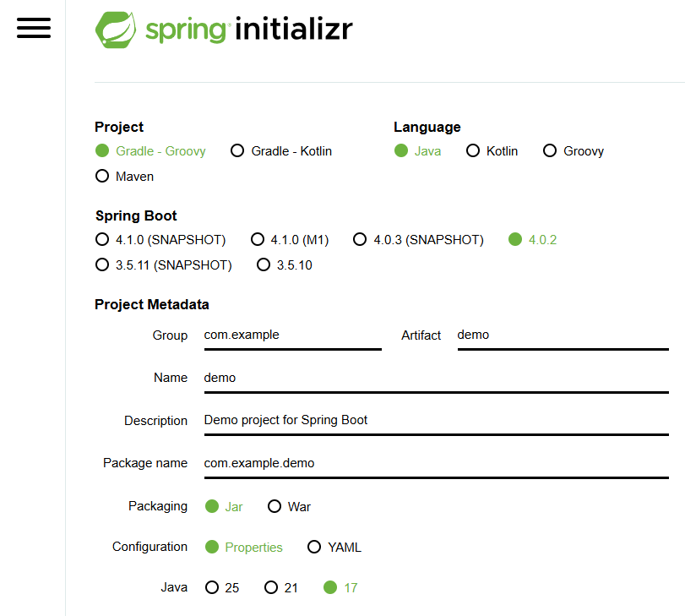This screenshot has width=685, height=616.
Task: Choose Java version 21
Action: click(270, 586)
